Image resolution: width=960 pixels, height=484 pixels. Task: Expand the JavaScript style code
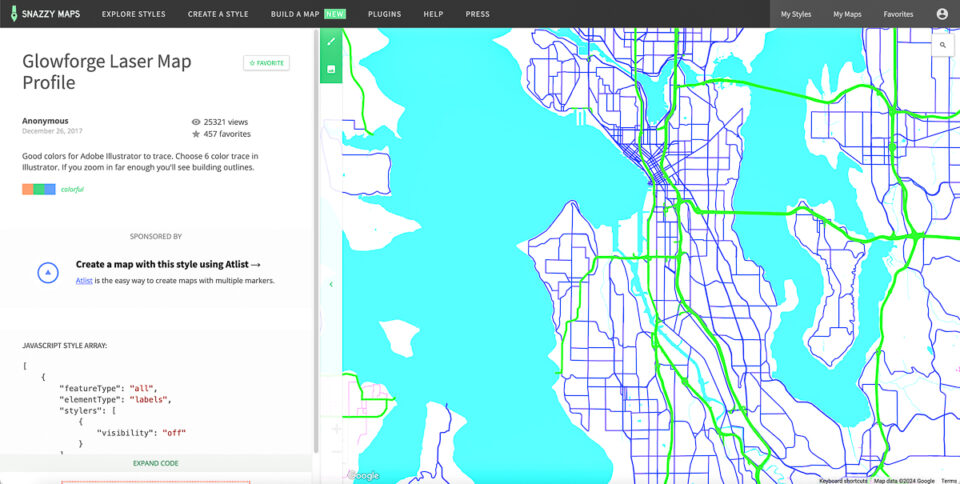click(156, 464)
